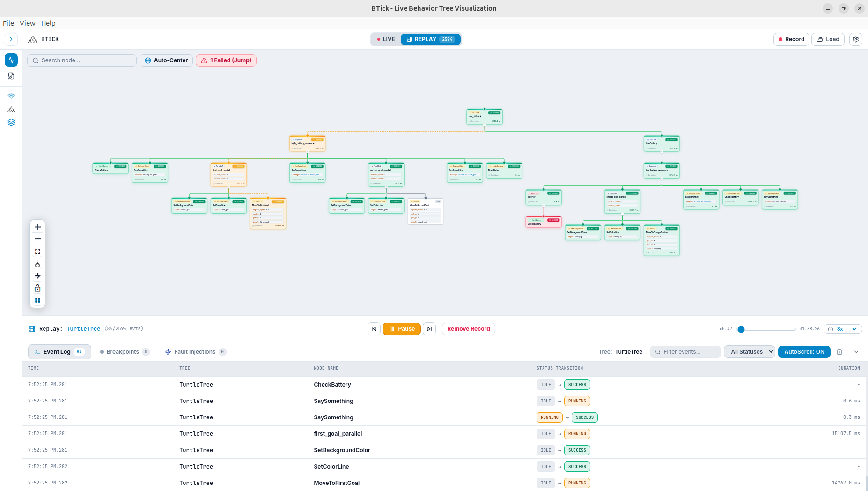The width and height of the screenshot is (868, 491).
Task: Pause the replay
Action: click(402, 329)
